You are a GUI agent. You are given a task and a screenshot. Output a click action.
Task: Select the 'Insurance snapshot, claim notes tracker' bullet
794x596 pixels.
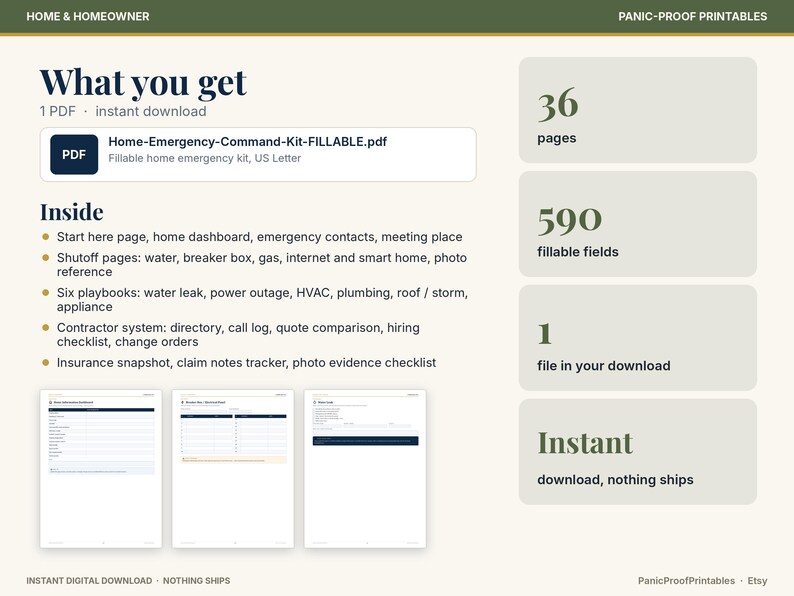(x=246, y=363)
